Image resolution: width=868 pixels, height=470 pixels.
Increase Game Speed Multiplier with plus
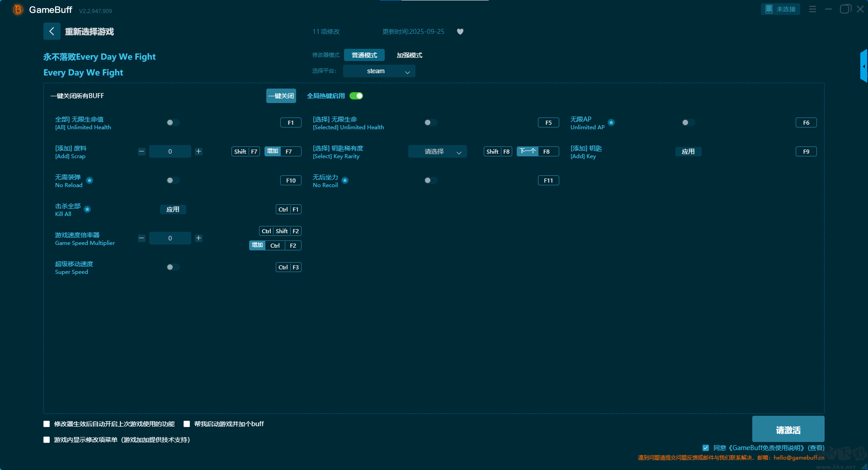198,238
